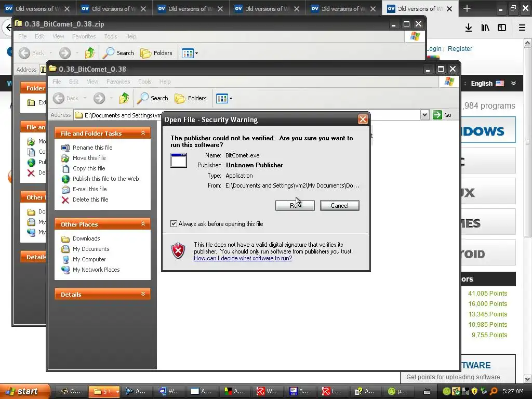532x399 pixels.
Task: Click the 9,755 Points entry
Action: [x=489, y=335]
